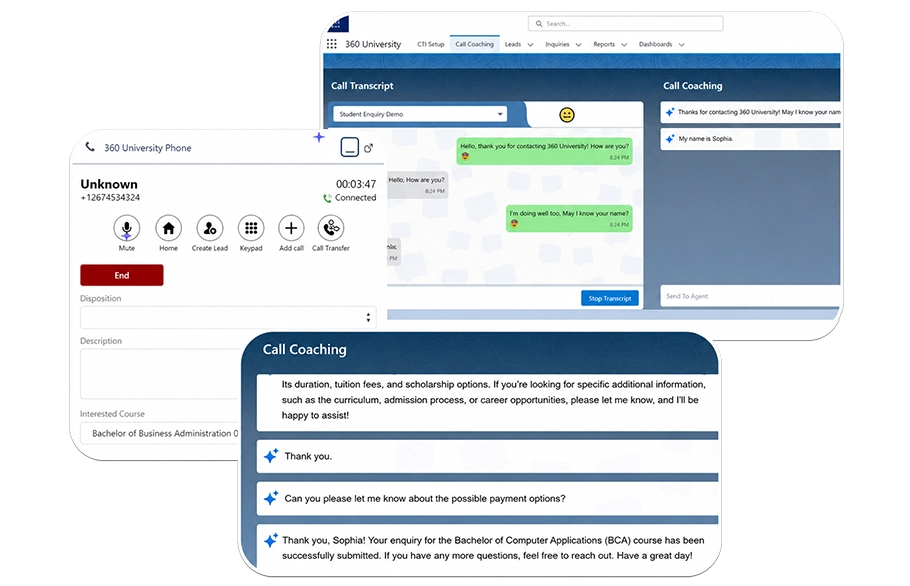Viewport: 910px width, 586px height.
Task: Open the Leads tab
Action: (x=513, y=44)
